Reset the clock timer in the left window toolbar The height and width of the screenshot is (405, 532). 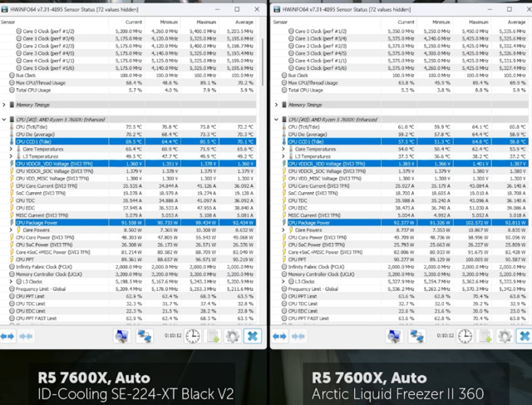(x=192, y=336)
